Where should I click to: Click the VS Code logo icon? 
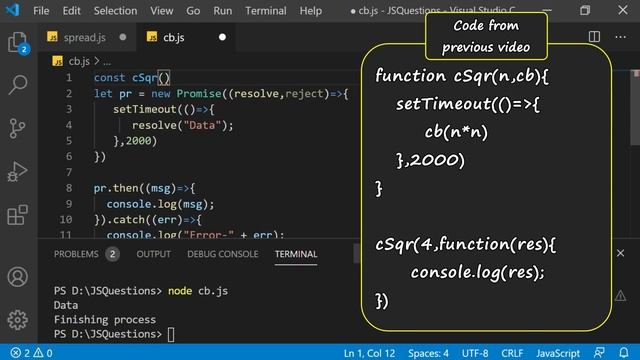12,10
